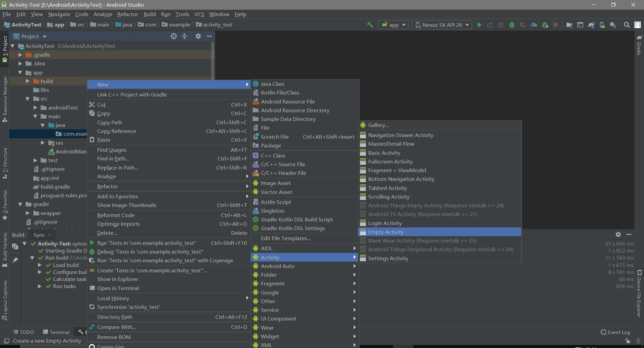
Task: Expand the wrapper folder node
Action: coord(28,213)
